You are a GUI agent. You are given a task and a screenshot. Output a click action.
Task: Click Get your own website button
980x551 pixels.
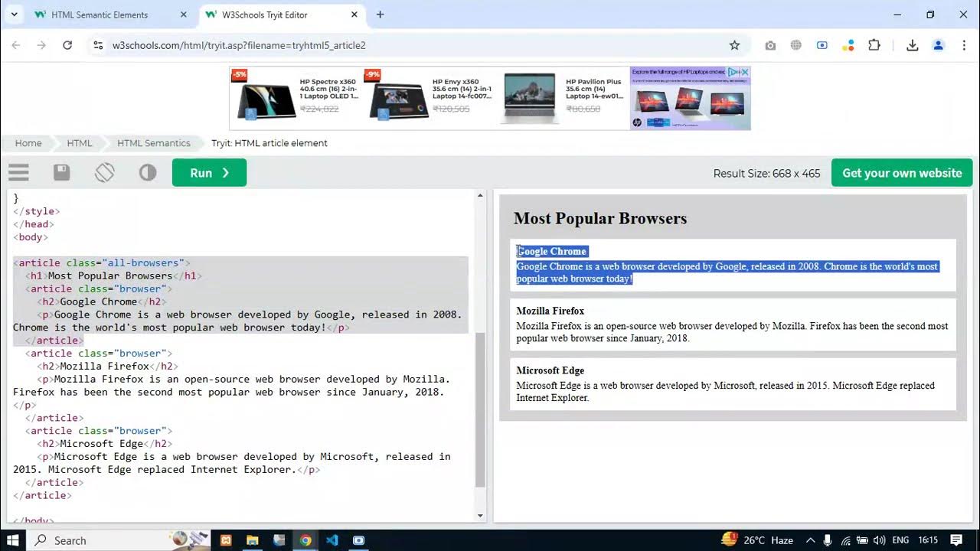pos(902,173)
